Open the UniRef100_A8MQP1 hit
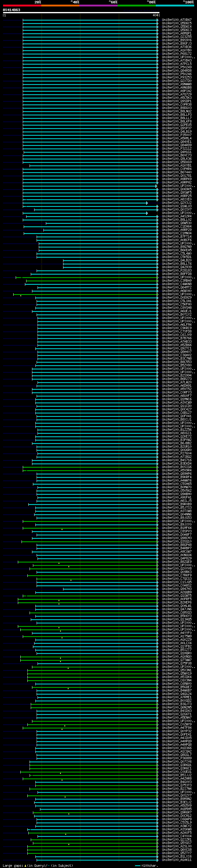The width and height of the screenshot is (197, 868). (x=177, y=33)
